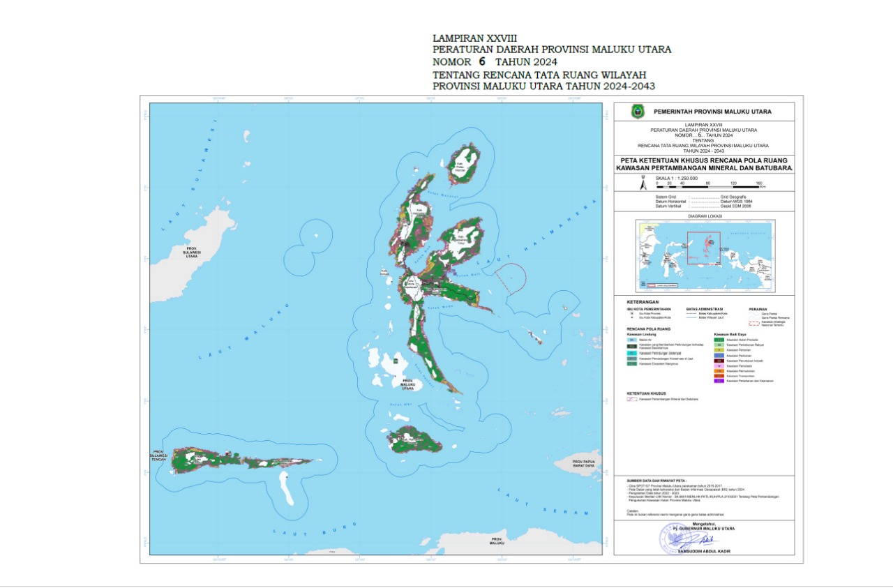Screen dimensions: 893x588
Task: Click the Kawasan Pertambangan Mineral dan Batubara legend symbol
Action: (632, 399)
